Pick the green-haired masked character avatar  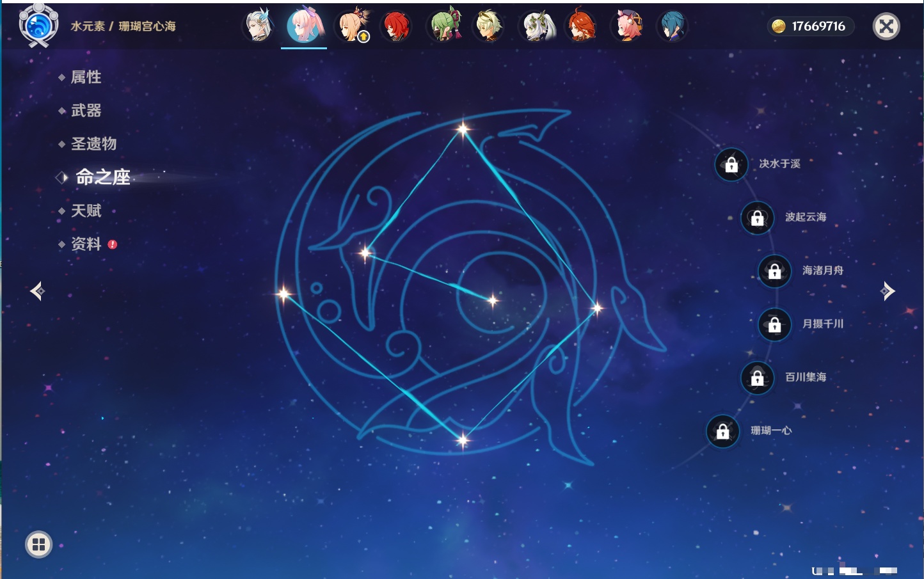[445, 26]
